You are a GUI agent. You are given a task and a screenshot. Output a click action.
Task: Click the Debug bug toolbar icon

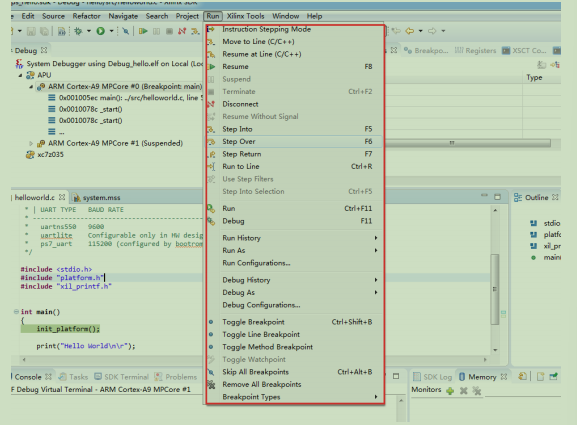click(78, 31)
